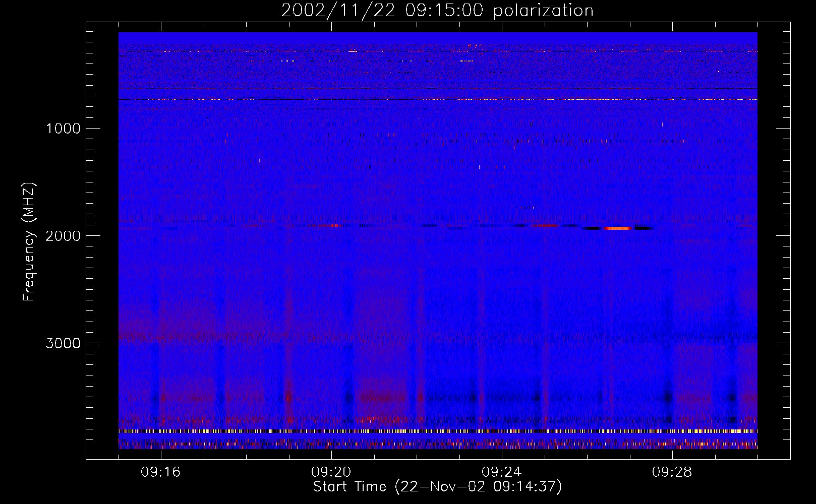Click the plot title '2002/11/22 09:15:00 polarization'

click(x=437, y=11)
